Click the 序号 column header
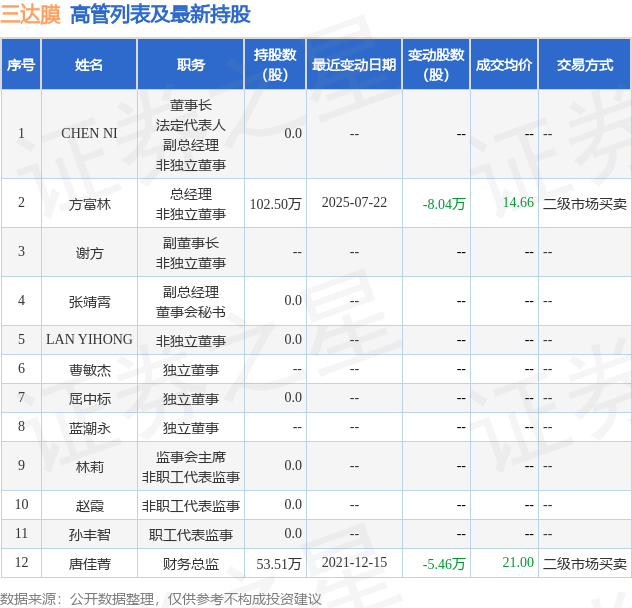Screen dimensions: 632x608 21,65
